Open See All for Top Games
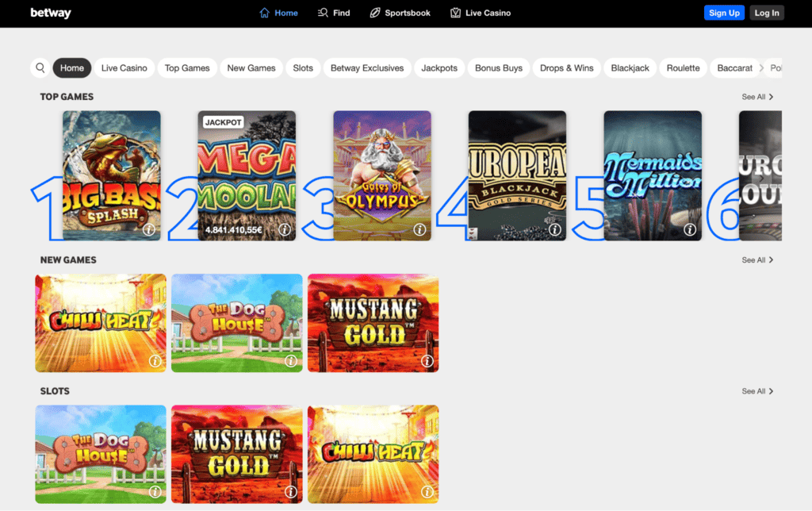The image size is (812, 511). click(x=756, y=96)
